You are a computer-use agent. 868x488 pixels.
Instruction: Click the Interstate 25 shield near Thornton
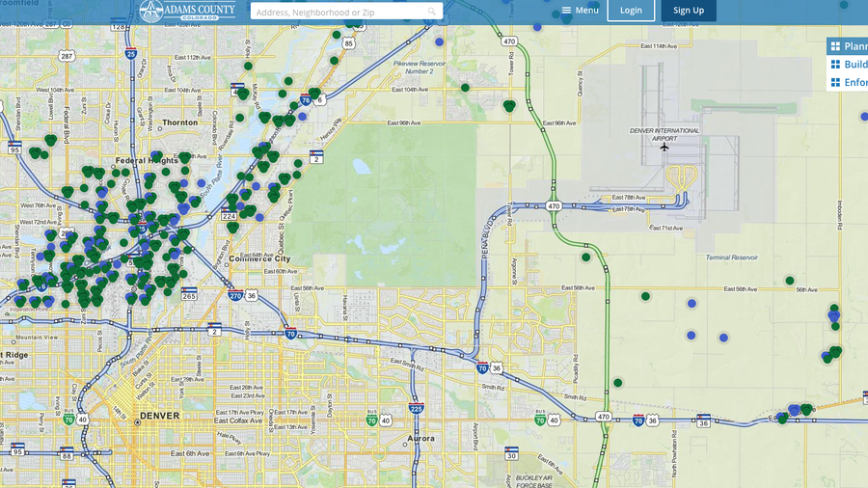(130, 54)
